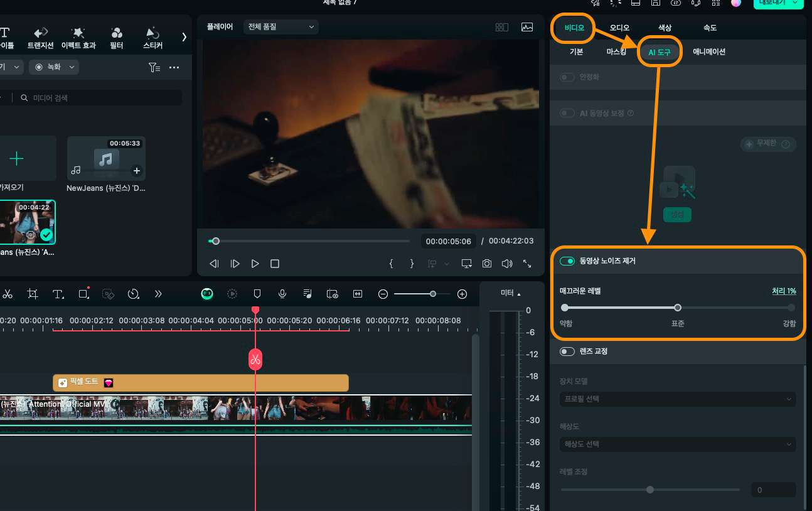Image resolution: width=812 pixels, height=511 pixels.
Task: Select the 픽셀 도트 effect clip on timeline
Action: coord(200,382)
